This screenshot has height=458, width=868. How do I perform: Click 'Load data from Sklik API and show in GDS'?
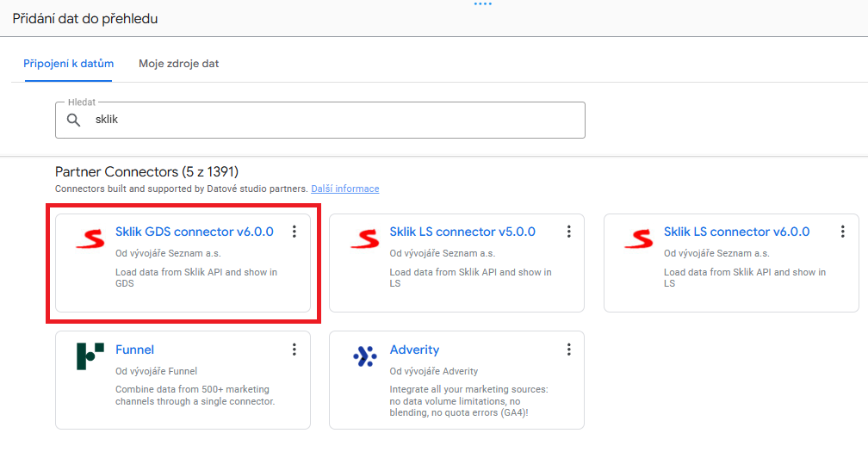pos(196,278)
